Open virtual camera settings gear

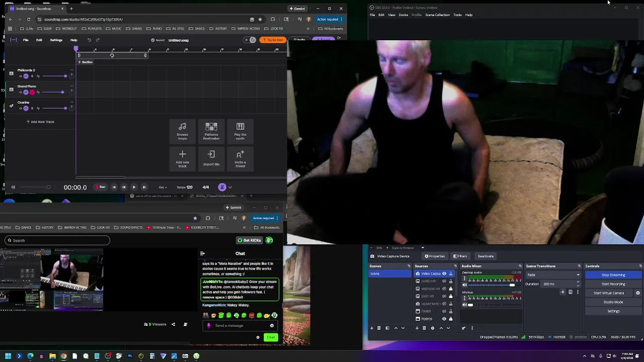point(638,293)
